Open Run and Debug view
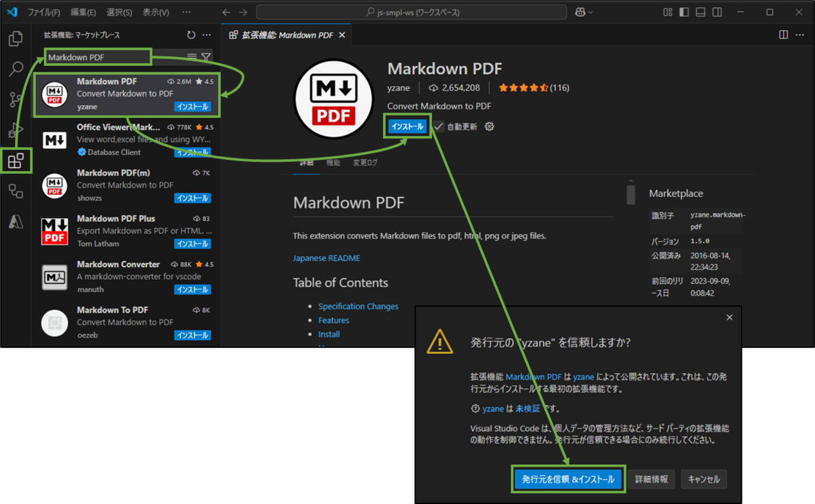The width and height of the screenshot is (815, 504). [x=16, y=130]
